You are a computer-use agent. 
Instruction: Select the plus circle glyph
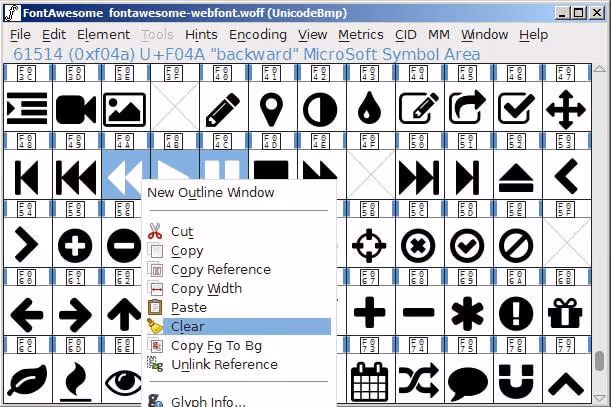pos(75,246)
